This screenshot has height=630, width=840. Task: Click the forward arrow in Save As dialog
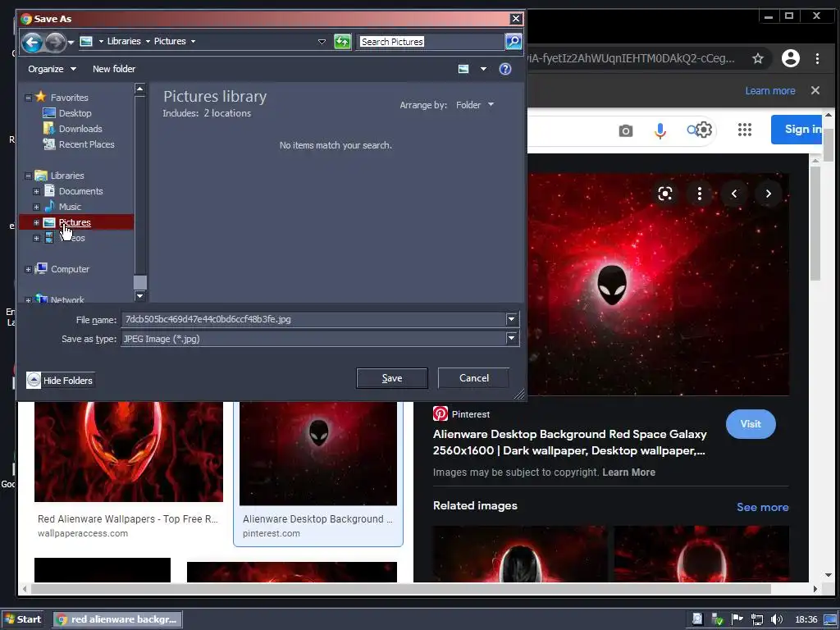[55, 42]
